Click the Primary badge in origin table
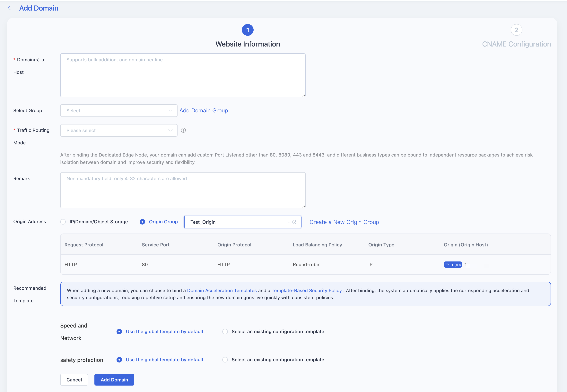 452,265
